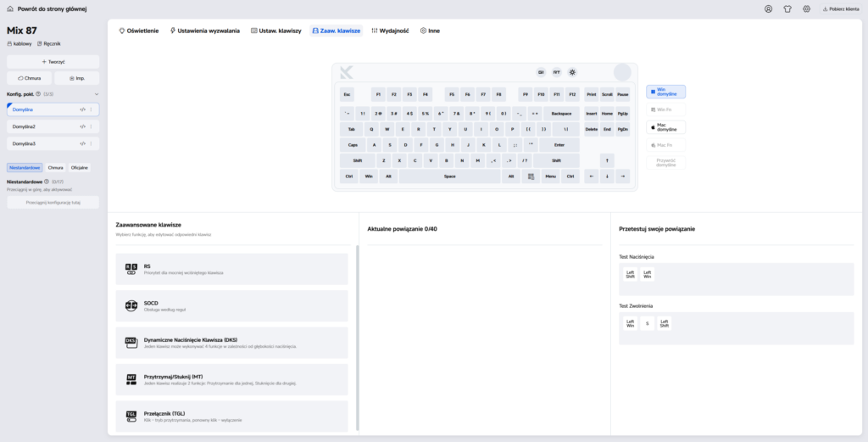Click S key in Test Zwolnienia

647,323
